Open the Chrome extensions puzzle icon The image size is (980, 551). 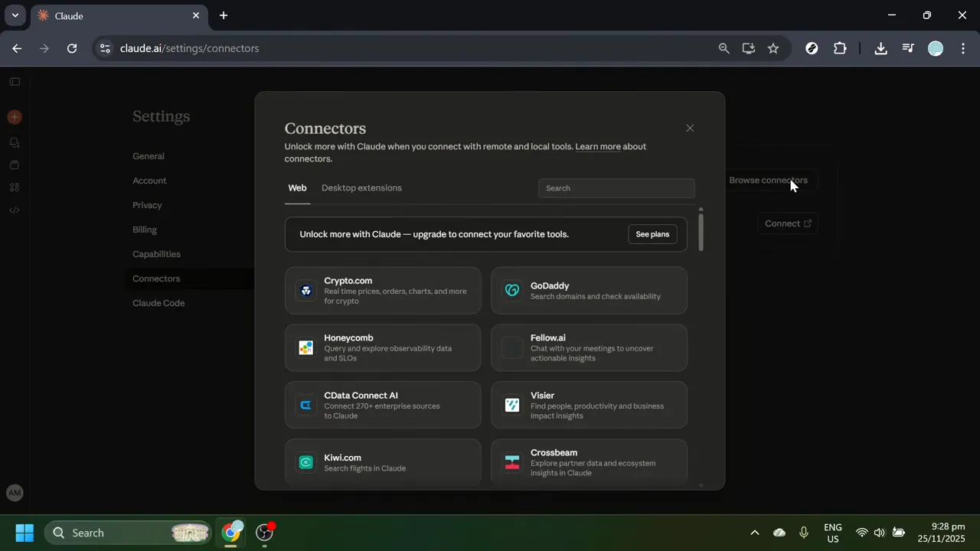coord(840,48)
